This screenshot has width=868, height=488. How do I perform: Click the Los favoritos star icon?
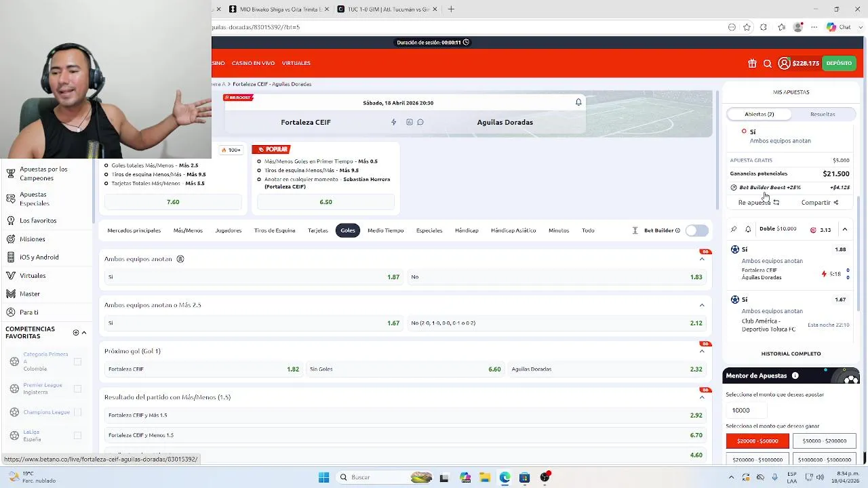click(11, 220)
